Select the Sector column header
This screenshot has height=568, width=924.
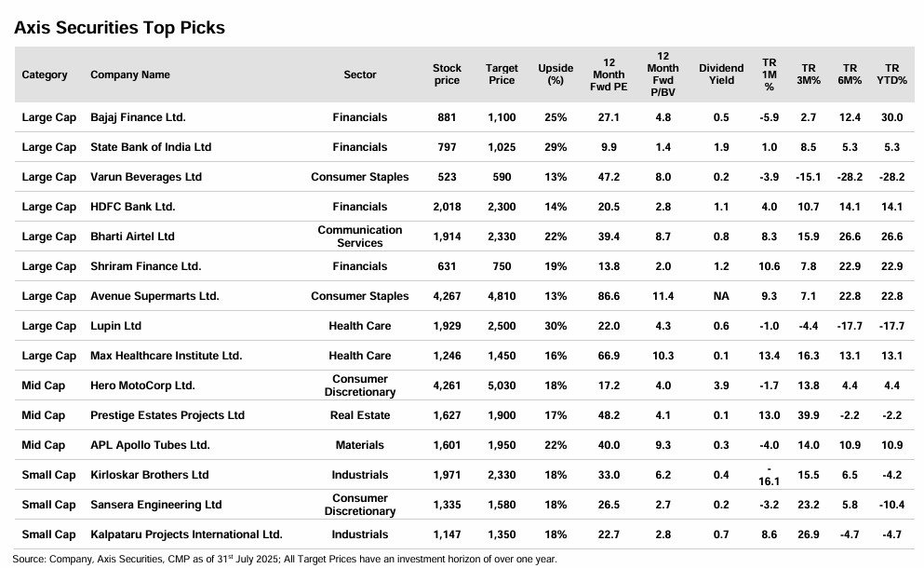[x=360, y=74]
